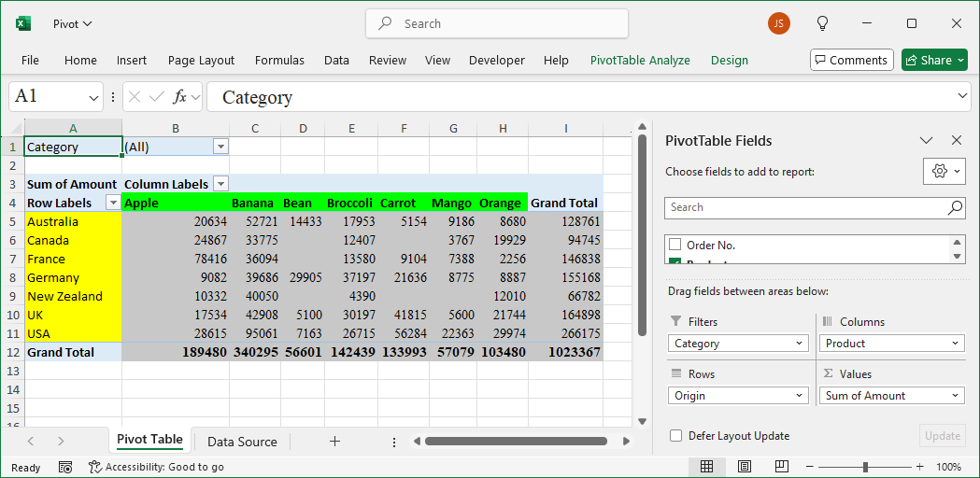Click the JS user account avatar
980x478 pixels.
(x=778, y=23)
